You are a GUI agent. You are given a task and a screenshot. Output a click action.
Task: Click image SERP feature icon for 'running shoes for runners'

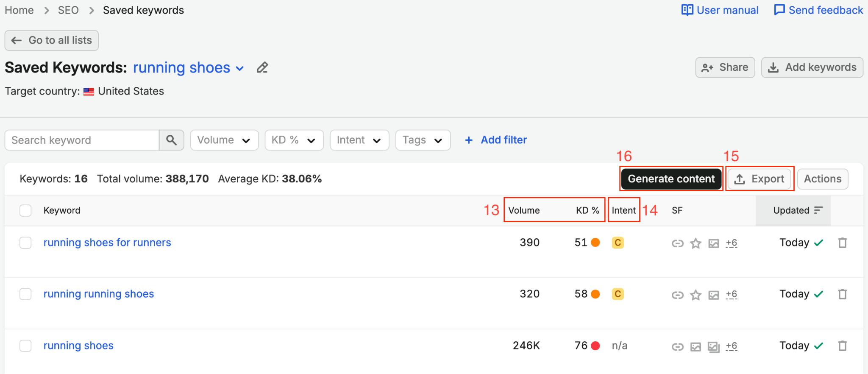(714, 243)
